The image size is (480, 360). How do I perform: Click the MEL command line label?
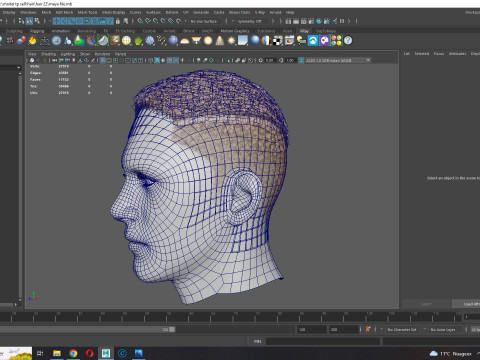[257, 341]
